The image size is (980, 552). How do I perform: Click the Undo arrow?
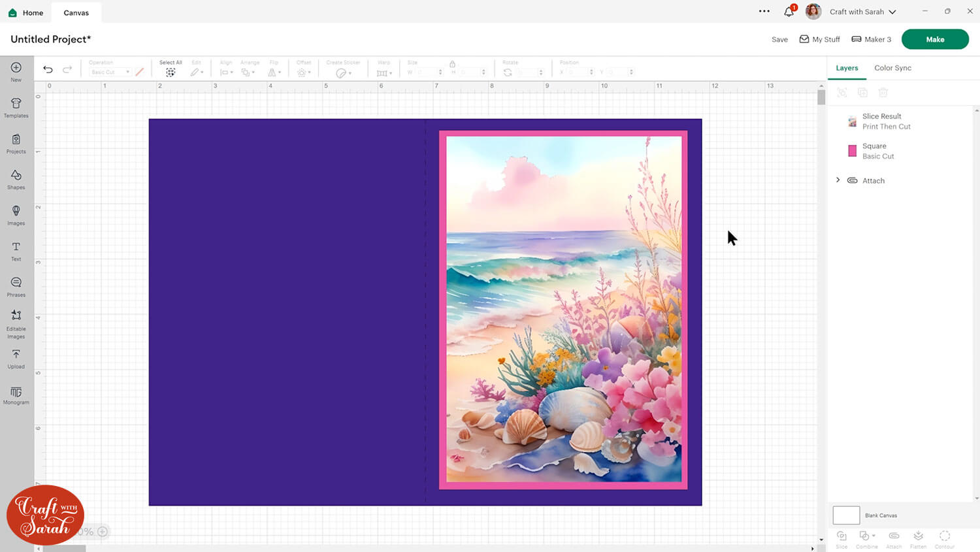tap(48, 69)
